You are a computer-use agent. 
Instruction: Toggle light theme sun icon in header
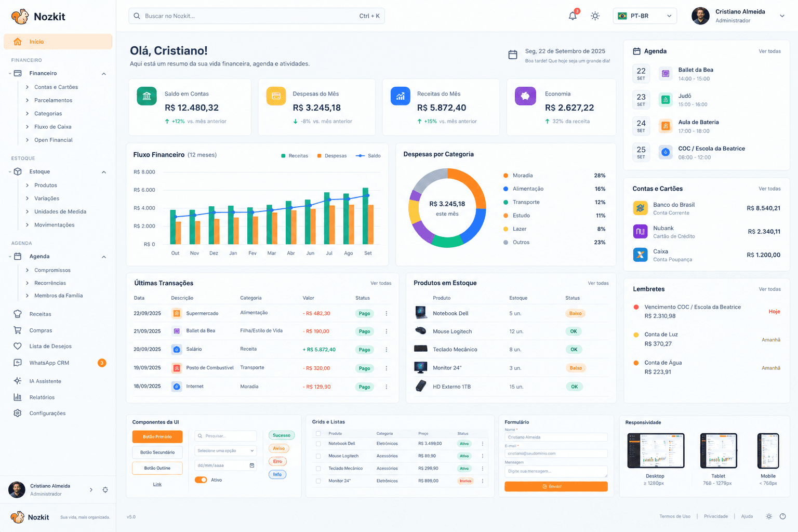point(595,16)
